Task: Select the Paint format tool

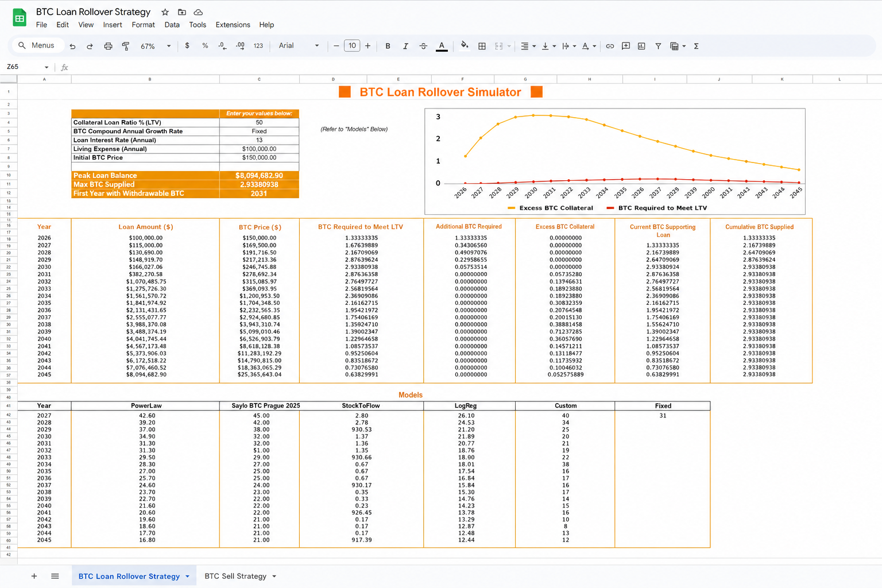Action: click(x=126, y=46)
